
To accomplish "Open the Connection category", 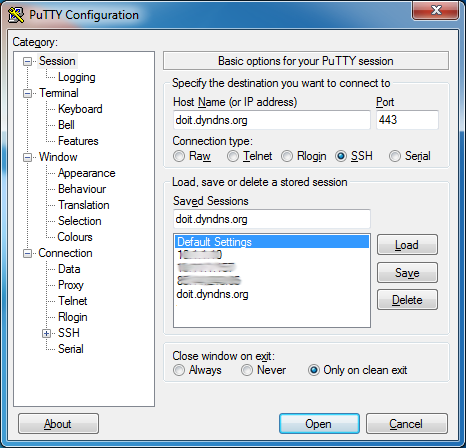I will [65, 253].
